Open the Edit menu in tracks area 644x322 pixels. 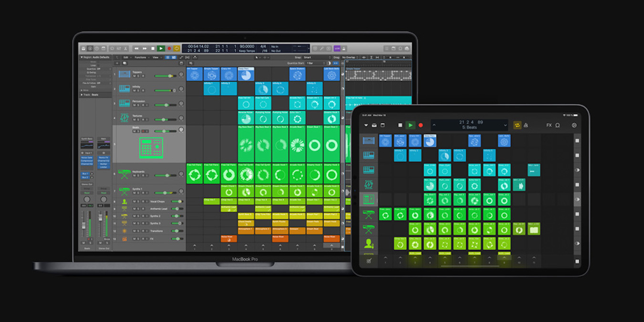[126, 57]
